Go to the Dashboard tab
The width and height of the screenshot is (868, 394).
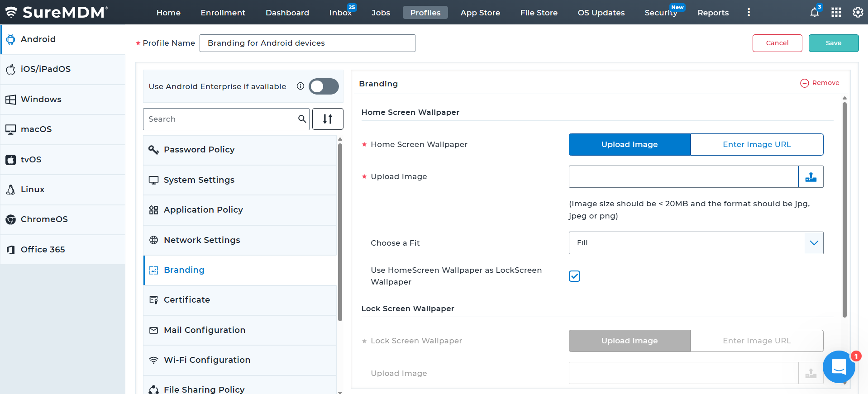[x=287, y=13]
